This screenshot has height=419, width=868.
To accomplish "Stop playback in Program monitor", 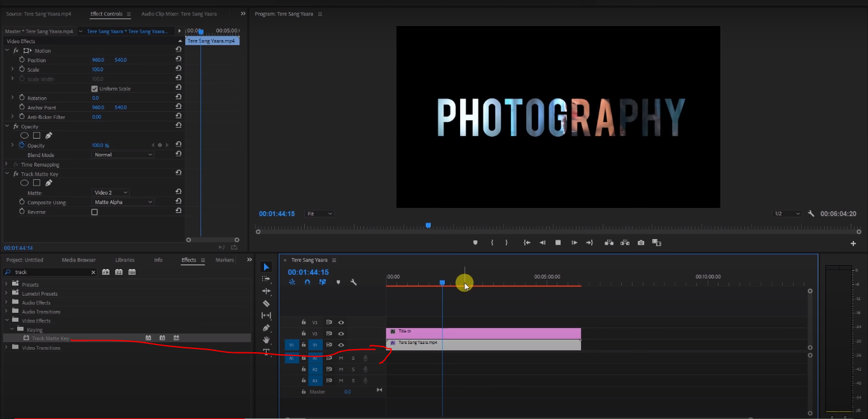I will (x=558, y=242).
